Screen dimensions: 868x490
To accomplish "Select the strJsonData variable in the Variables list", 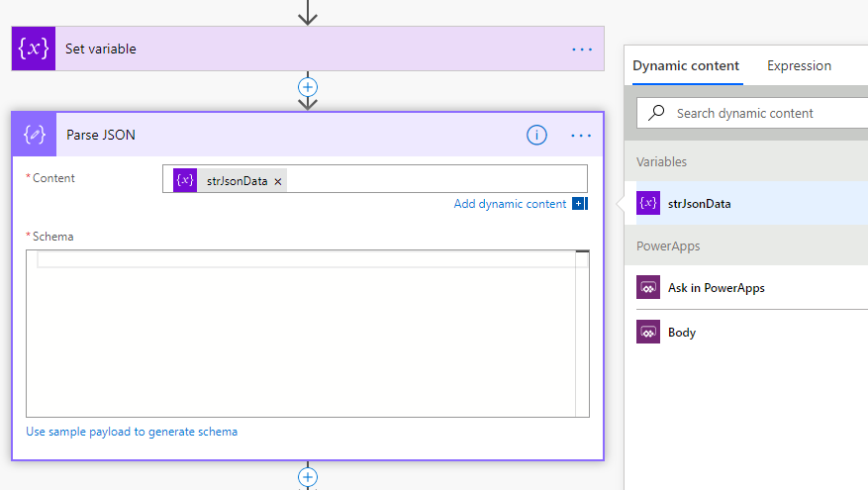I will point(752,203).
